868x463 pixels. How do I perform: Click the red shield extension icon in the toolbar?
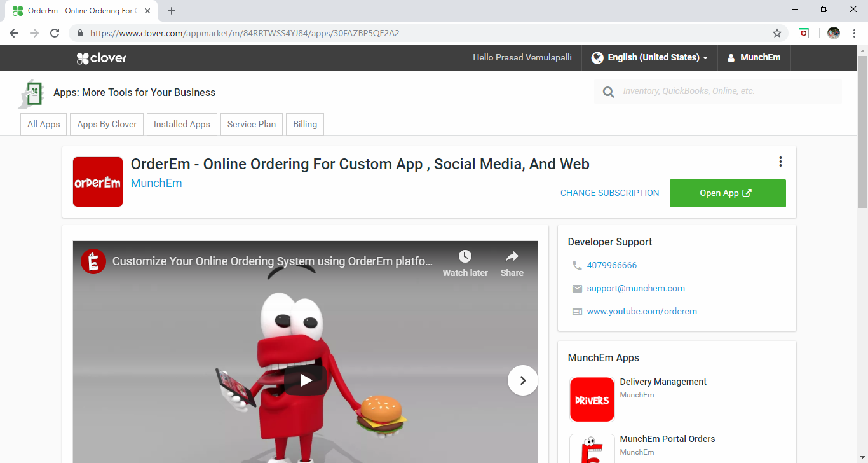click(804, 33)
